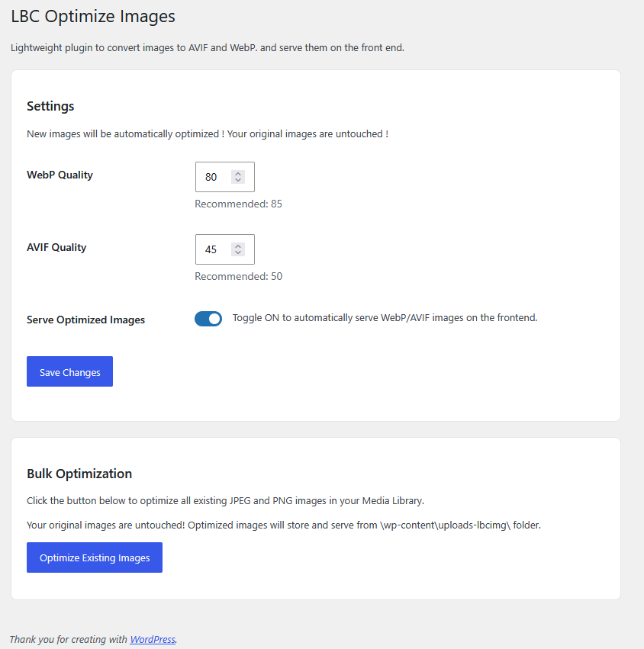Click the "Recommended: 85" hint text
This screenshot has width=644, height=649.
click(x=238, y=204)
